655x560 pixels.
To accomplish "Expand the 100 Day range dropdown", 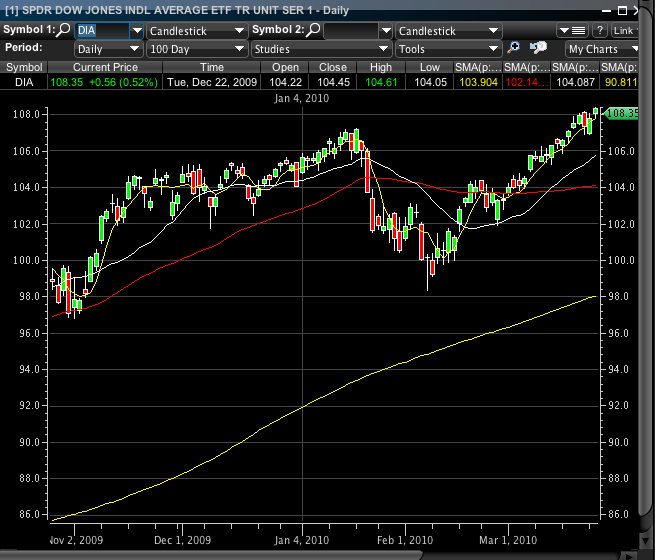I will tap(196, 48).
